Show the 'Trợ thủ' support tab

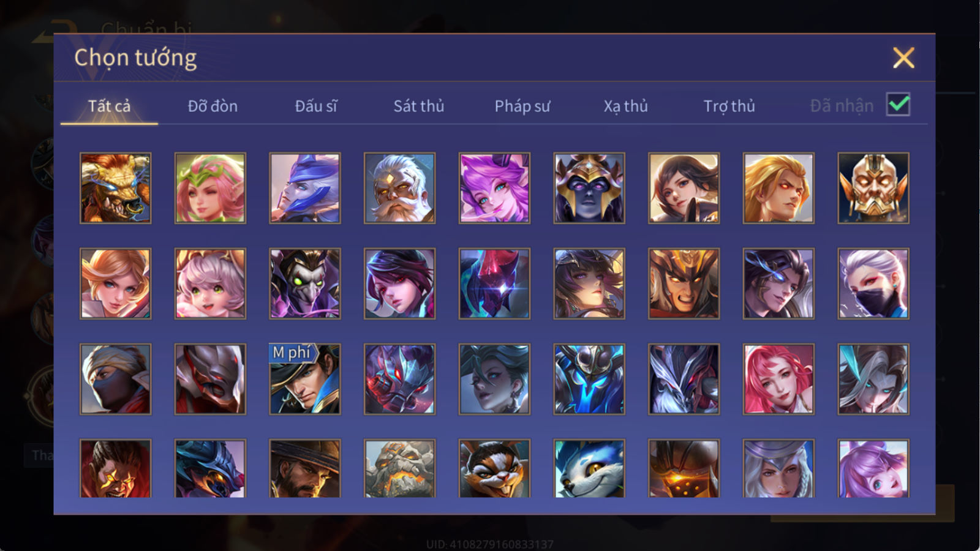pos(729,106)
